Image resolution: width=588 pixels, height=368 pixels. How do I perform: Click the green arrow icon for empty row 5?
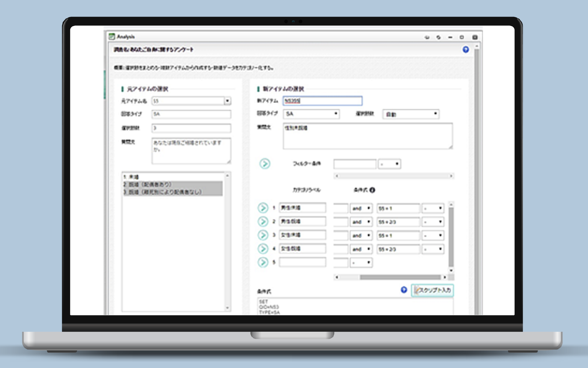click(x=263, y=262)
